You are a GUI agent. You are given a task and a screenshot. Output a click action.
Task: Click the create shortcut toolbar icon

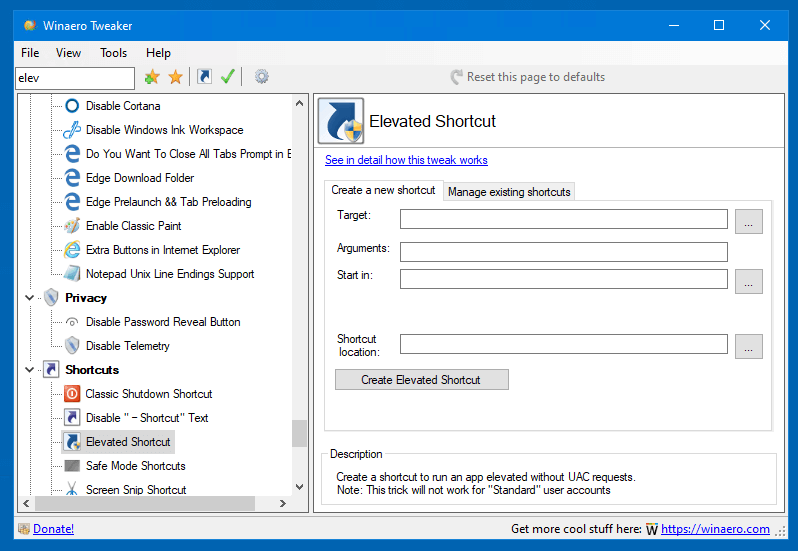point(205,76)
